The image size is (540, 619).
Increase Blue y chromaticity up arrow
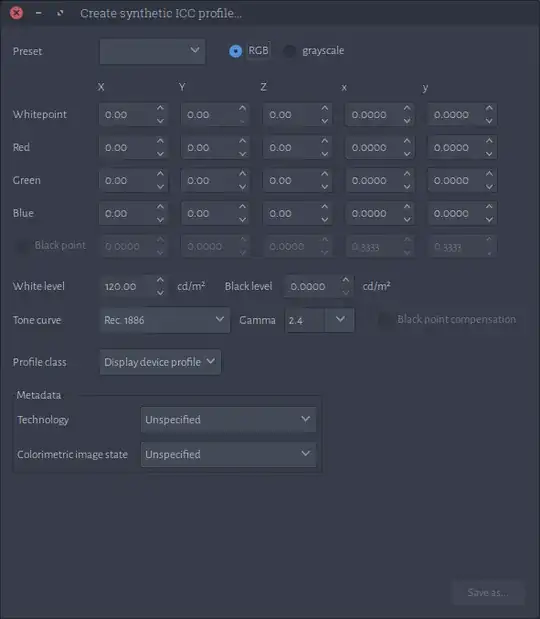(489, 207)
